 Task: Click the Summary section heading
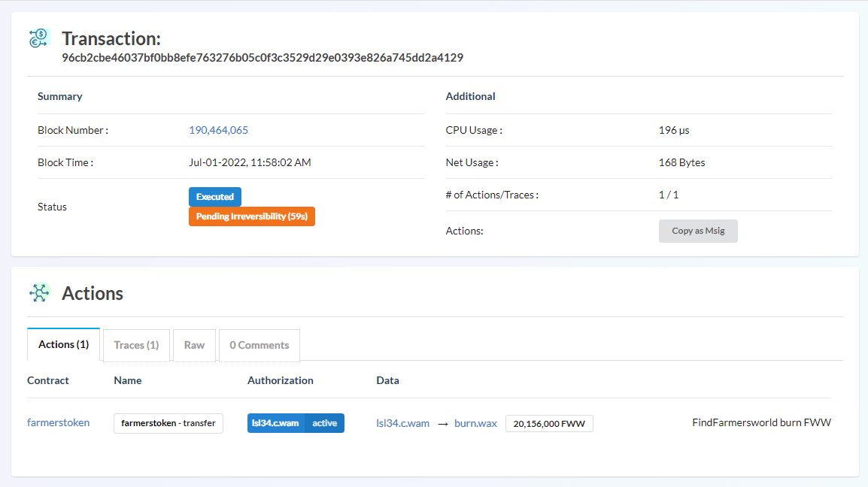(x=59, y=96)
